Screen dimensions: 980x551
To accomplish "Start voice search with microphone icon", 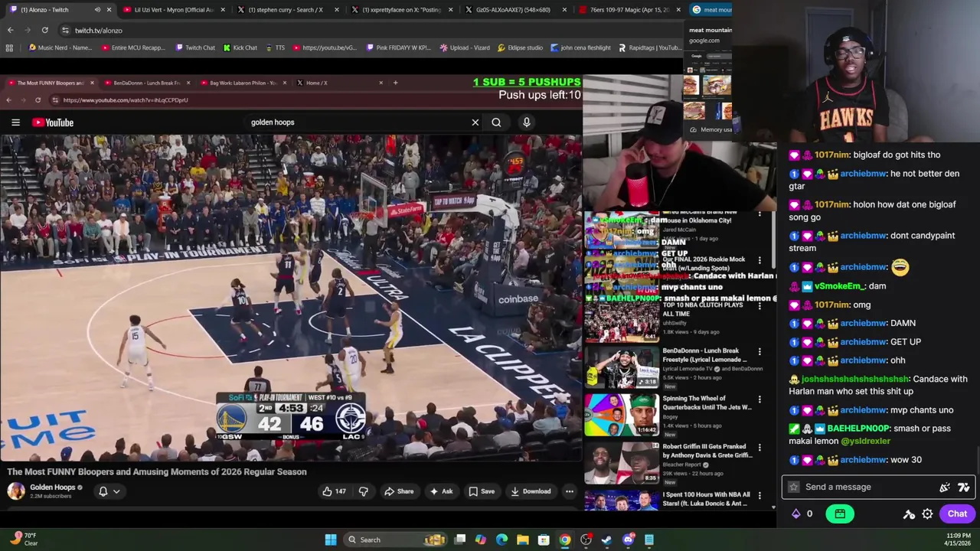I will pyautogui.click(x=526, y=122).
